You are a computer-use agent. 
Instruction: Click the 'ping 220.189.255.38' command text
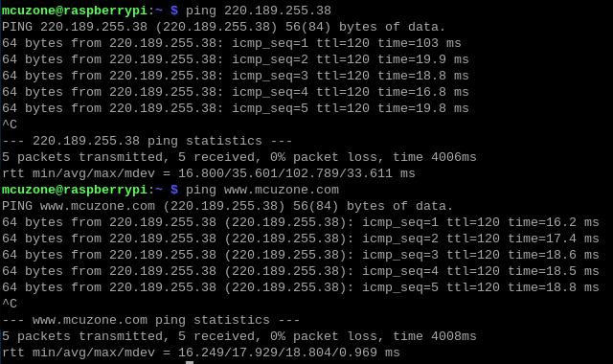click(x=259, y=11)
